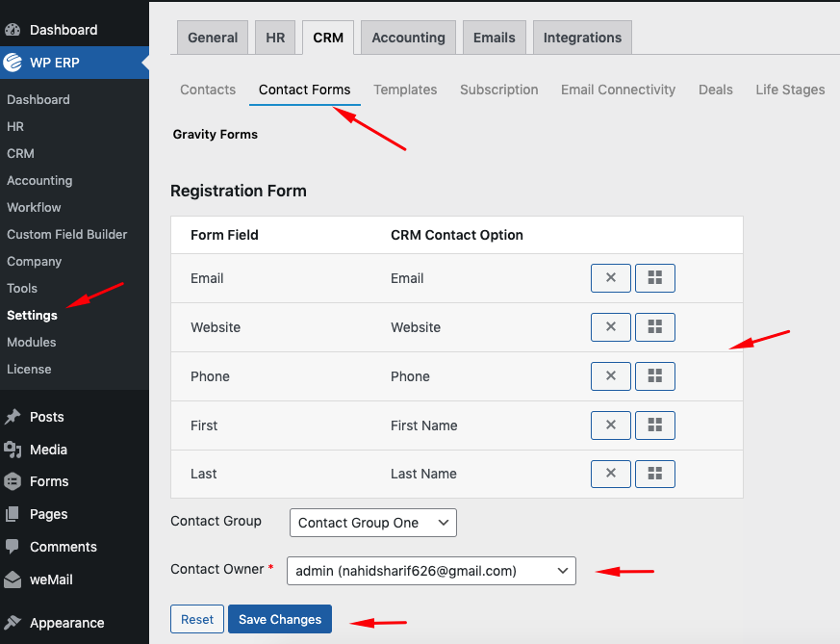Image resolution: width=840 pixels, height=644 pixels.
Task: Remove the Email field mapping
Action: [611, 278]
